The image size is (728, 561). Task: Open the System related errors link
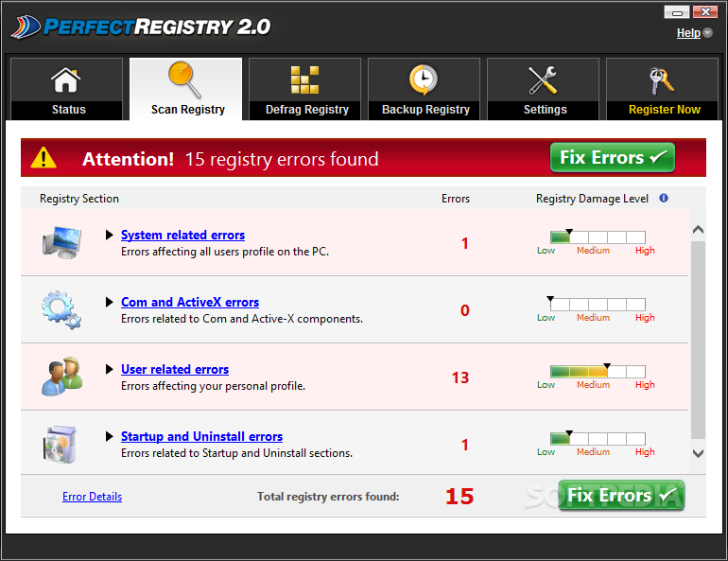(182, 235)
